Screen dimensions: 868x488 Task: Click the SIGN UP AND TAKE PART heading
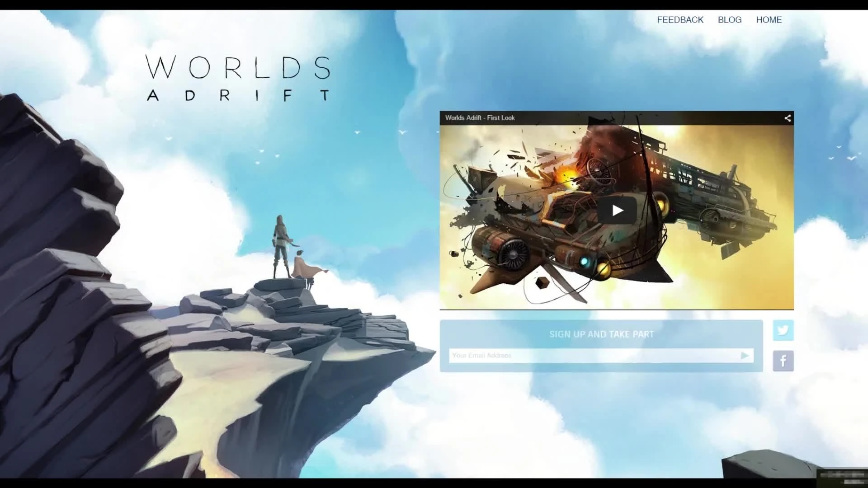click(601, 334)
